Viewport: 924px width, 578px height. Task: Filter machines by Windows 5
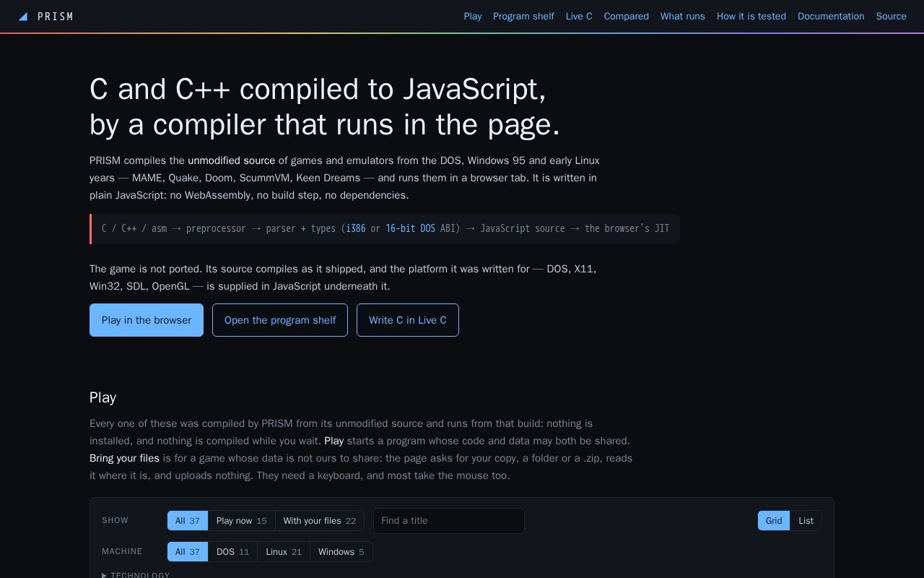(341, 552)
